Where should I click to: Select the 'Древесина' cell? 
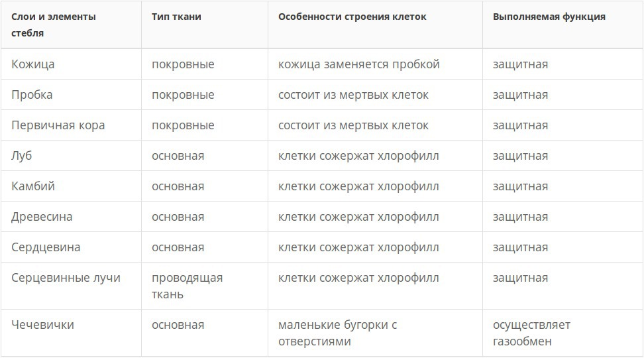tap(42, 217)
